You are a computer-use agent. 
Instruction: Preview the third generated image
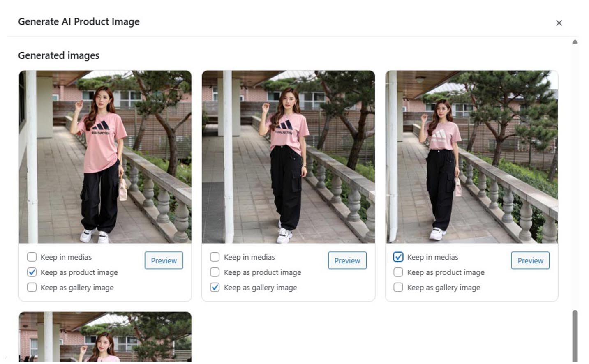click(x=530, y=260)
